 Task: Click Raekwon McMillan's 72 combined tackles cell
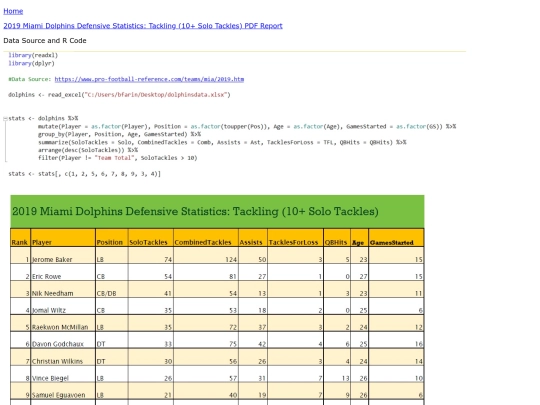coord(206,323)
